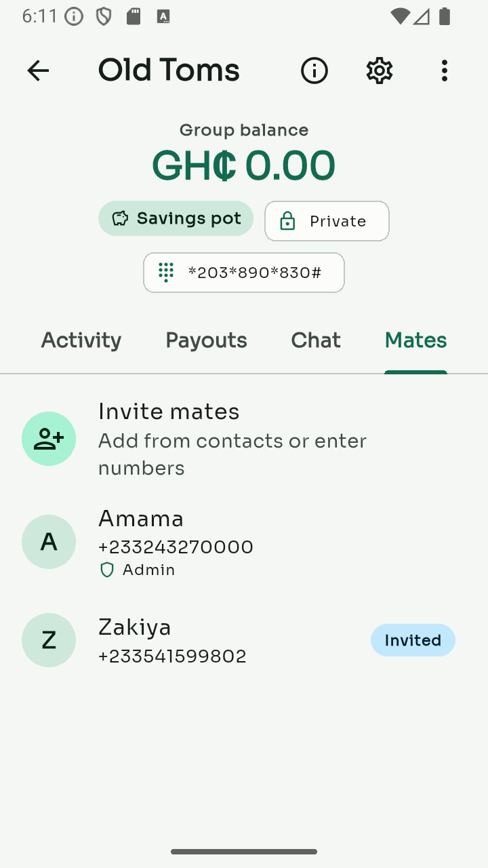The height and width of the screenshot is (868, 488).
Task: Tap the Private visibility button
Action: click(x=327, y=221)
